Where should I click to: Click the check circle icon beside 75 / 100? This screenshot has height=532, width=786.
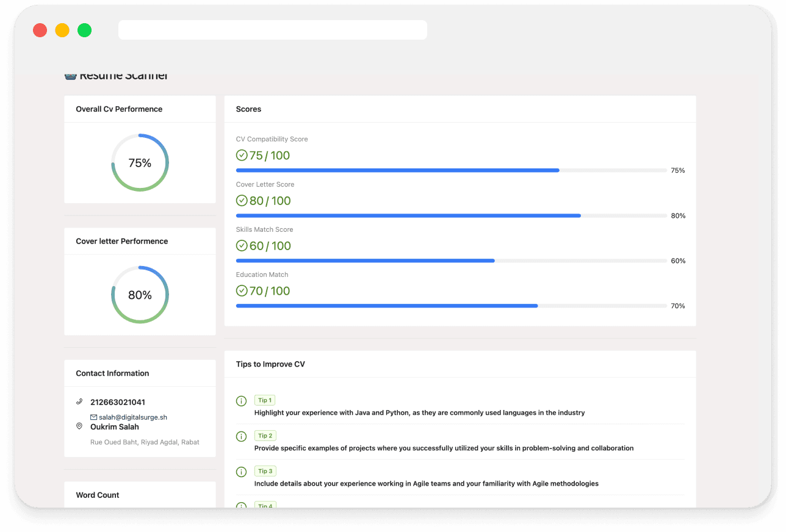coord(242,155)
